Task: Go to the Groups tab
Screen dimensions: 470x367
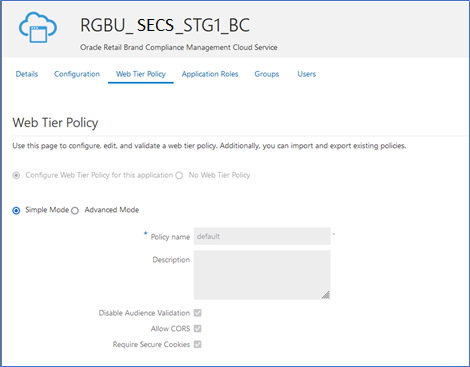Action: pos(267,74)
